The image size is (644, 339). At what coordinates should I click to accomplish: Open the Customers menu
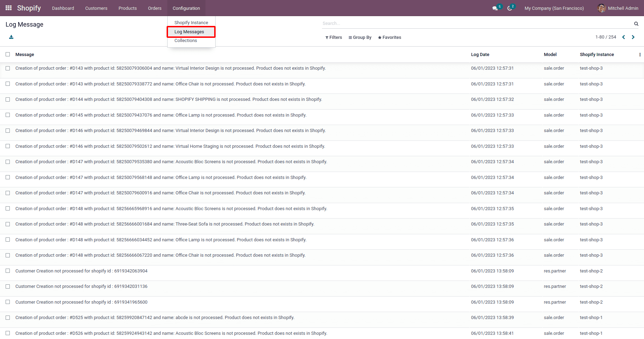click(x=96, y=8)
